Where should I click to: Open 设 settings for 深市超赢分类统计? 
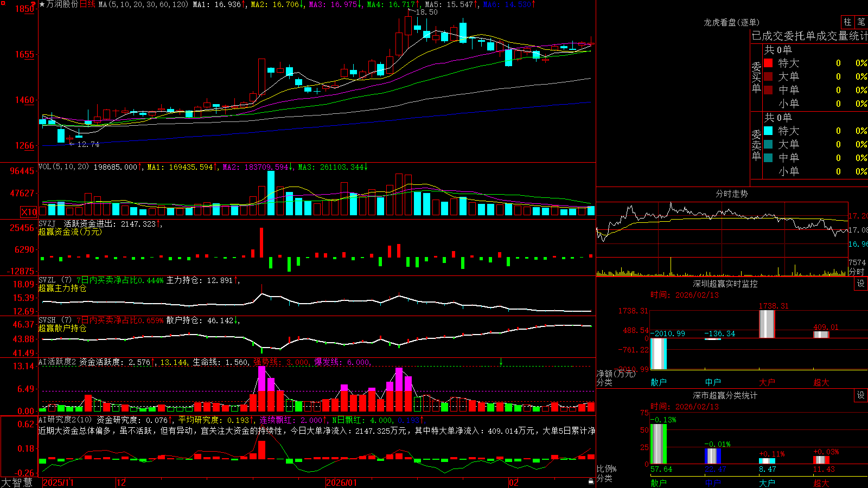point(861,395)
